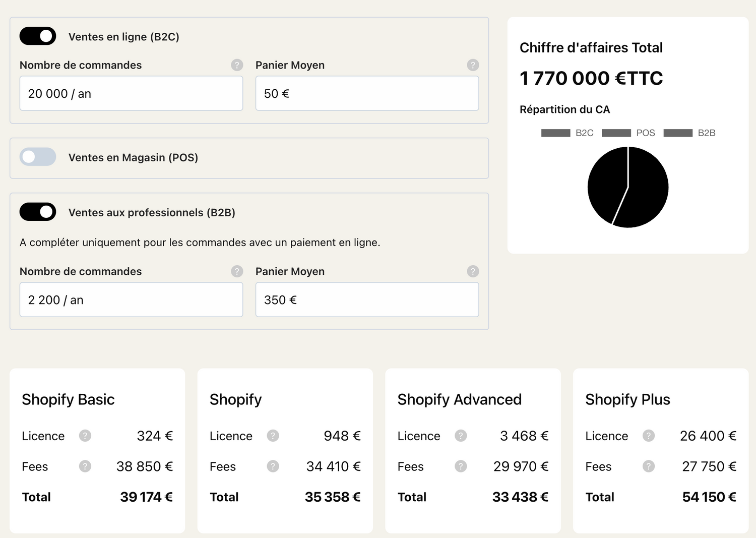Click the Fees help icon in Shopify Plus card
This screenshot has width=756, height=538.
(648, 466)
